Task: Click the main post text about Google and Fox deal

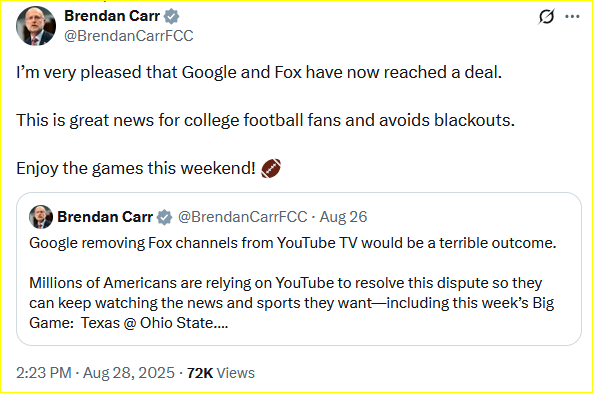Action: tap(259, 72)
